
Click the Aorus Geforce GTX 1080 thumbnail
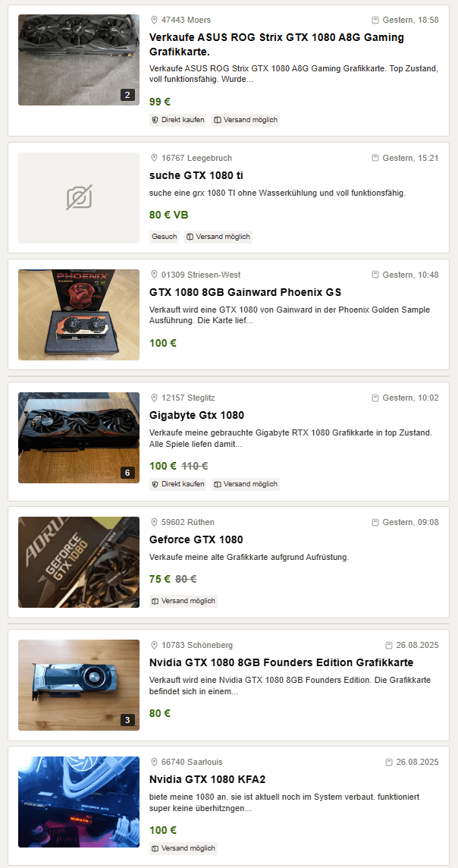[x=79, y=562]
